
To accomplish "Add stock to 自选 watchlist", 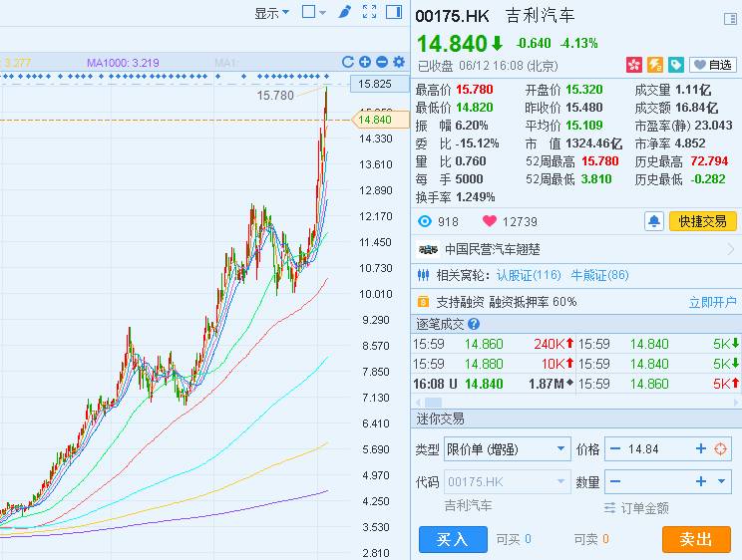I will pos(713,65).
